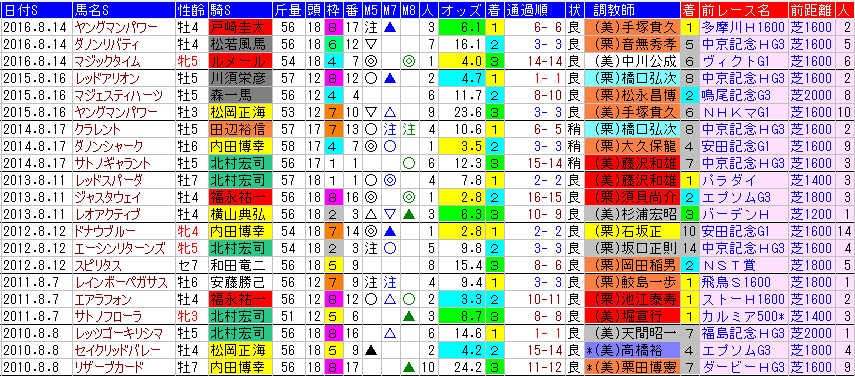Screen dimensions: 855x376
Task: Click the 調教師 column header
Action: pos(632,10)
